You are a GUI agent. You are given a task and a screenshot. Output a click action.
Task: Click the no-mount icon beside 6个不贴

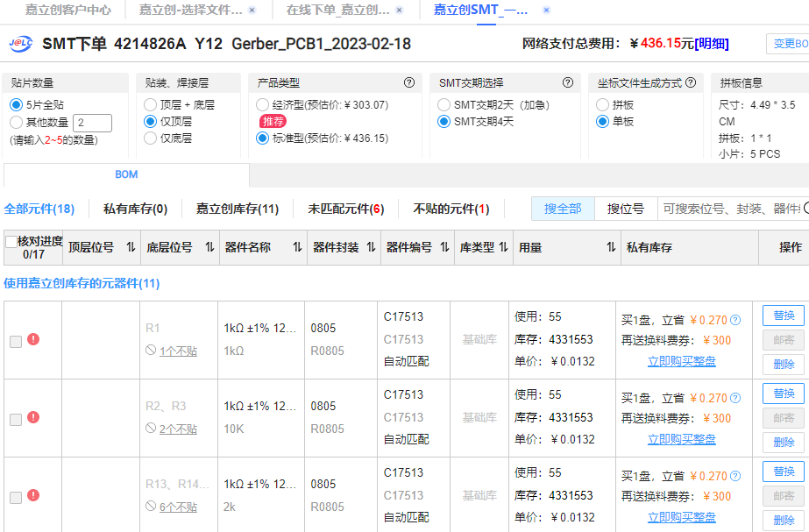point(151,506)
